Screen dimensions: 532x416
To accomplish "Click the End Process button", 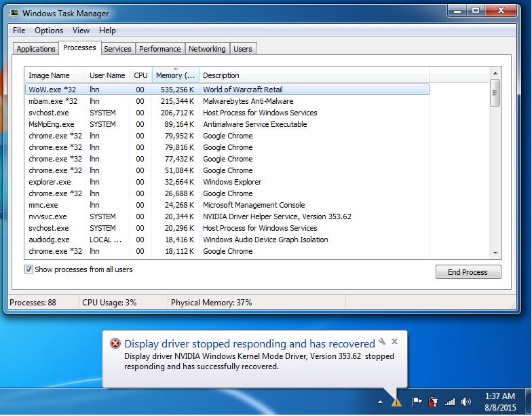I will point(468,272).
